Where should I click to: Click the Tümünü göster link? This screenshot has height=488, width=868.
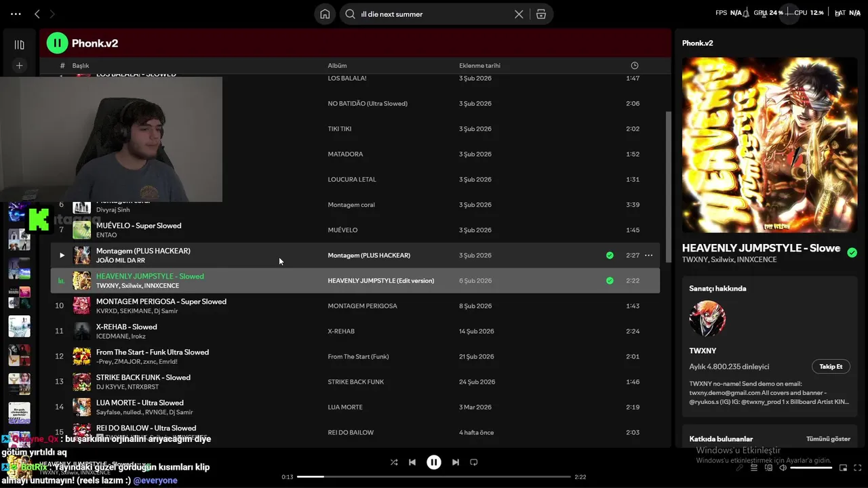tap(828, 439)
